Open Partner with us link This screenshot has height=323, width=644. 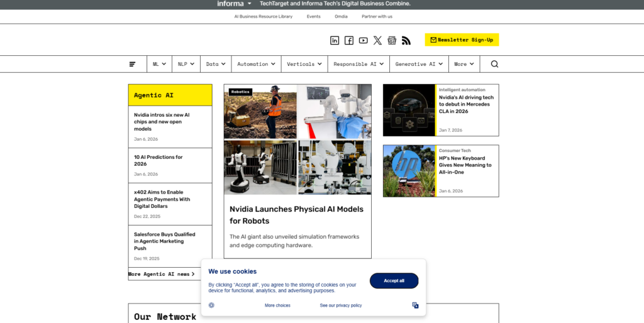tap(377, 17)
